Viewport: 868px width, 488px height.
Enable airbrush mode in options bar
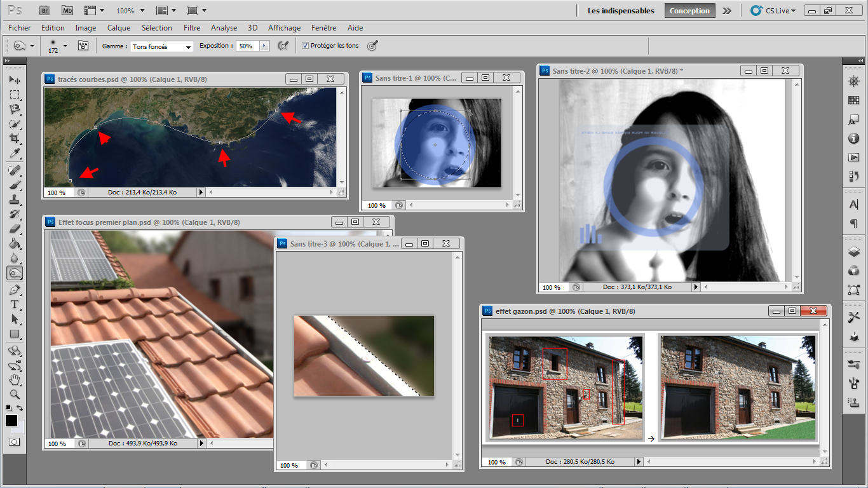[283, 46]
